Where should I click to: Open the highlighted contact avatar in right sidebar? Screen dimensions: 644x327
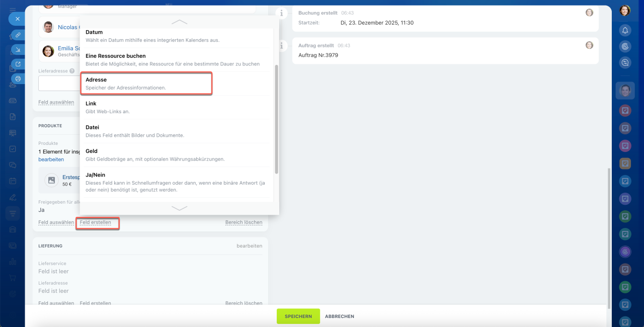coord(625,91)
